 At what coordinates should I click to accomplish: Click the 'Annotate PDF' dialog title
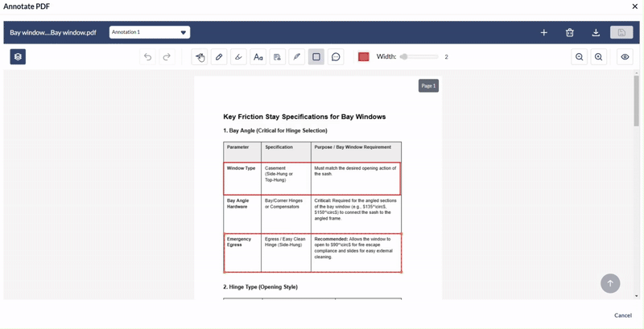[27, 6]
